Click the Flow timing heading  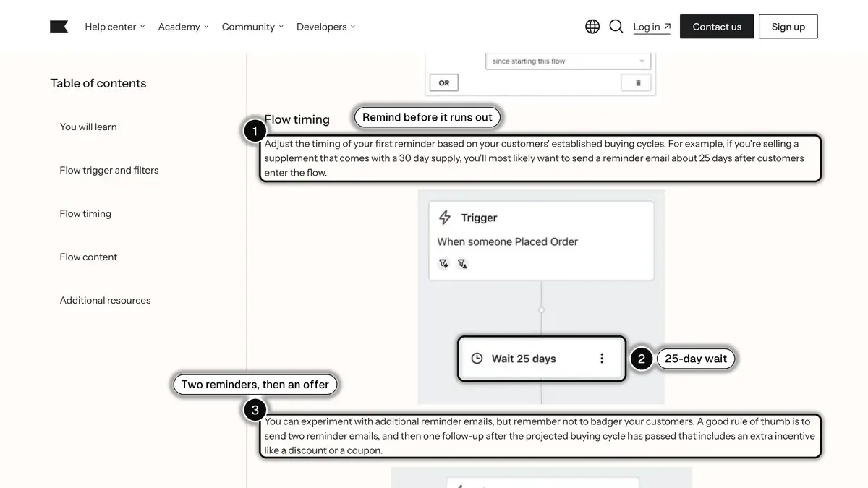click(297, 119)
